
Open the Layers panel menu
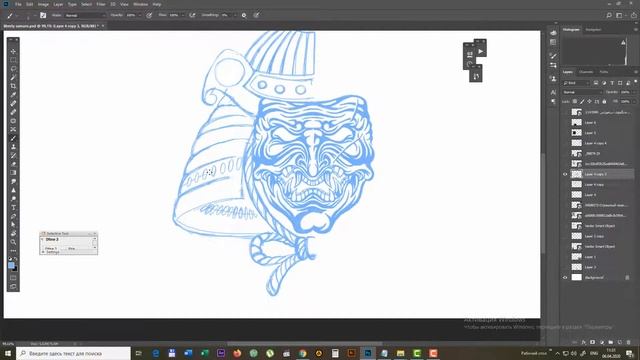tap(636, 72)
